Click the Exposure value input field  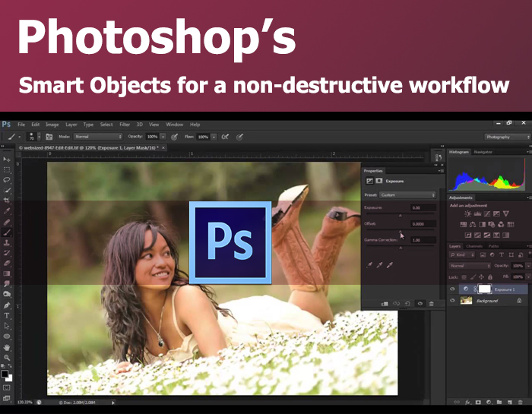tap(423, 208)
